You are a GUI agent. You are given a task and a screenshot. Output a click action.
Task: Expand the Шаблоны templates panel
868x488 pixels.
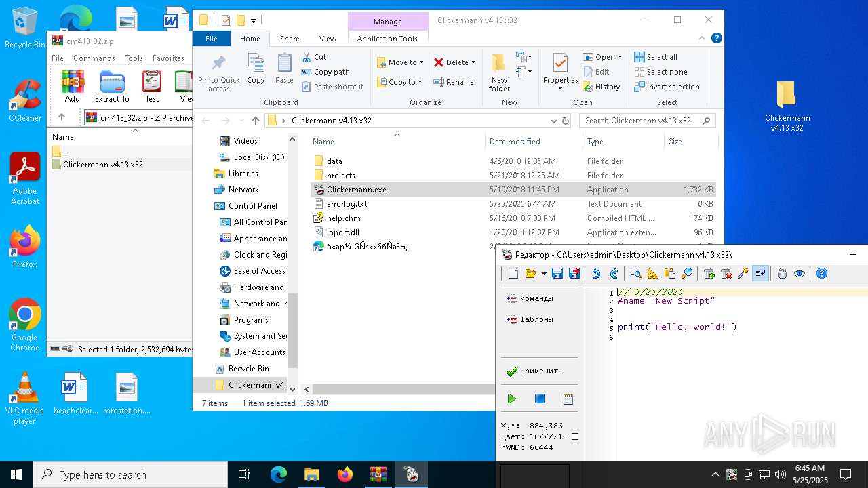pyautogui.click(x=530, y=319)
